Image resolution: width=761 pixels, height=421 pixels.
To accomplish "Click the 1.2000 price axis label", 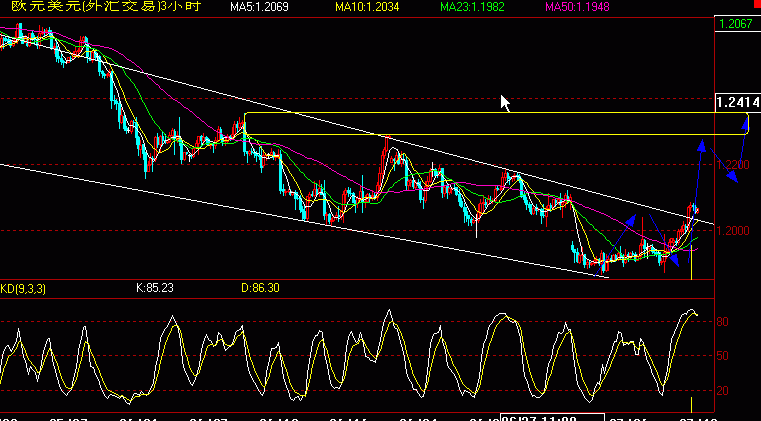I will [733, 231].
